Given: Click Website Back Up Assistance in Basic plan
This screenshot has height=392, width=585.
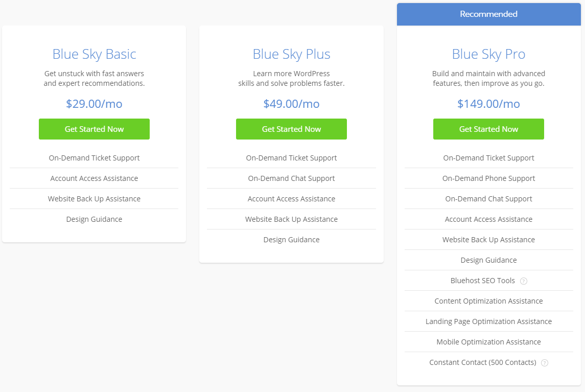Looking at the screenshot, I should tap(94, 199).
